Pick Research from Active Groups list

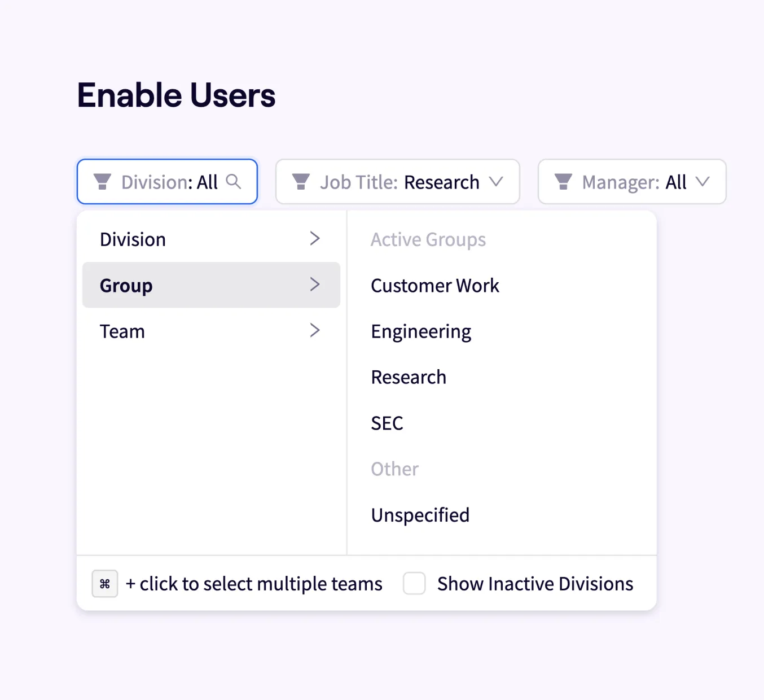pyautogui.click(x=409, y=377)
